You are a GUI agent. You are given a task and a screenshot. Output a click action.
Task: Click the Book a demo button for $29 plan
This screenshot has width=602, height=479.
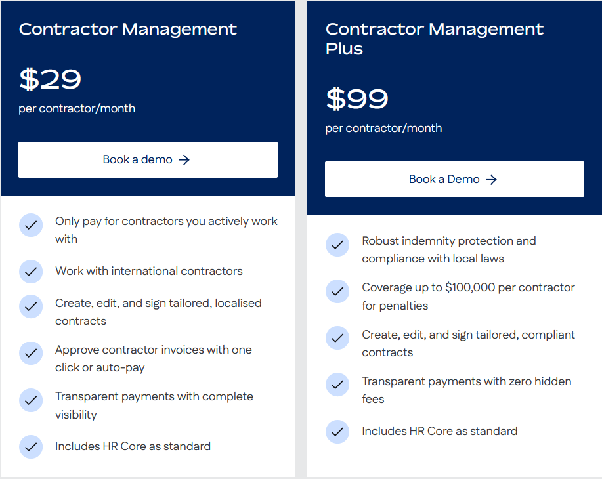pos(148,160)
